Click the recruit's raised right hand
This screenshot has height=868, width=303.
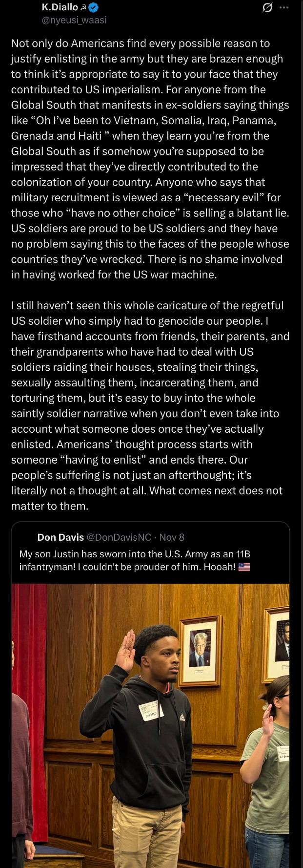pyautogui.click(x=126, y=651)
